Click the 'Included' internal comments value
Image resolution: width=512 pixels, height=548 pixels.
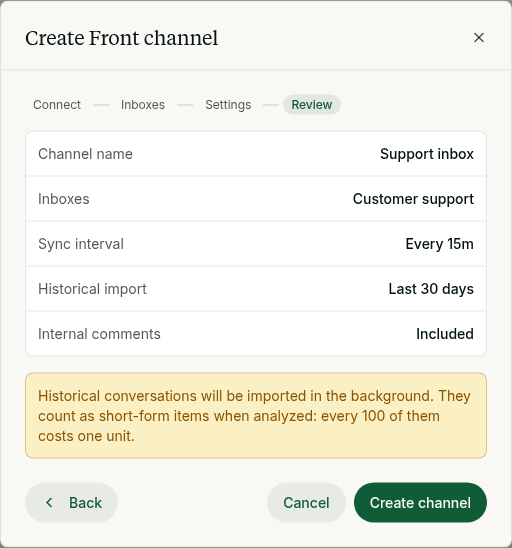(445, 334)
